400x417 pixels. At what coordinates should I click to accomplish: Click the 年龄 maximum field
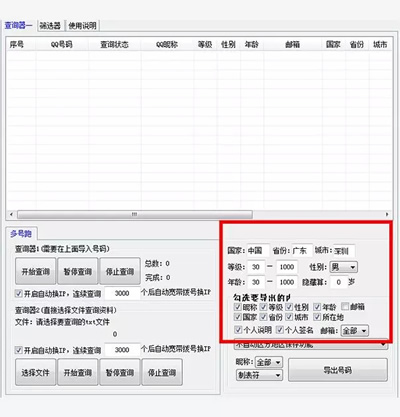287,282
